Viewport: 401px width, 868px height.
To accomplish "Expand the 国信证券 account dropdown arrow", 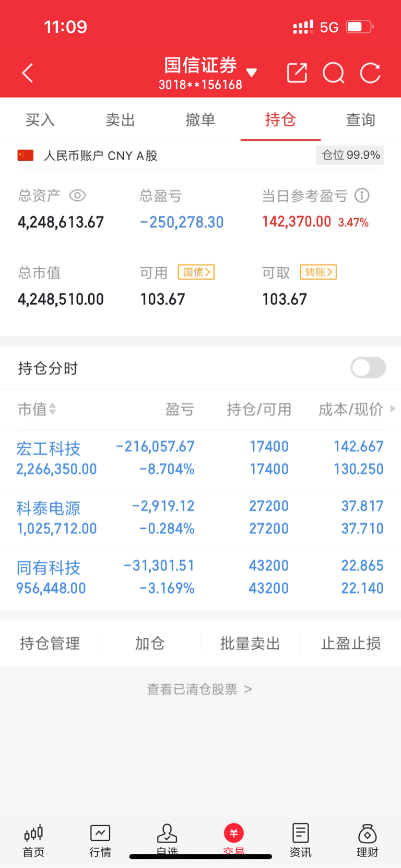I will pyautogui.click(x=252, y=73).
